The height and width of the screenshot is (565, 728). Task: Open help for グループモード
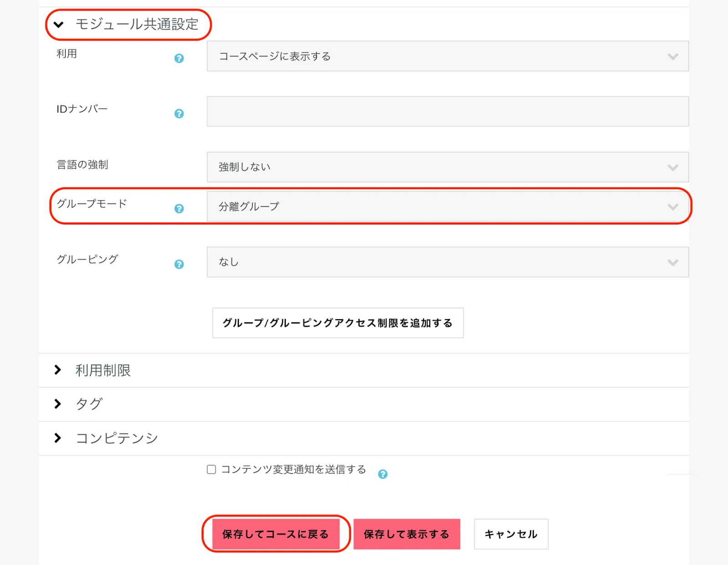click(x=179, y=209)
